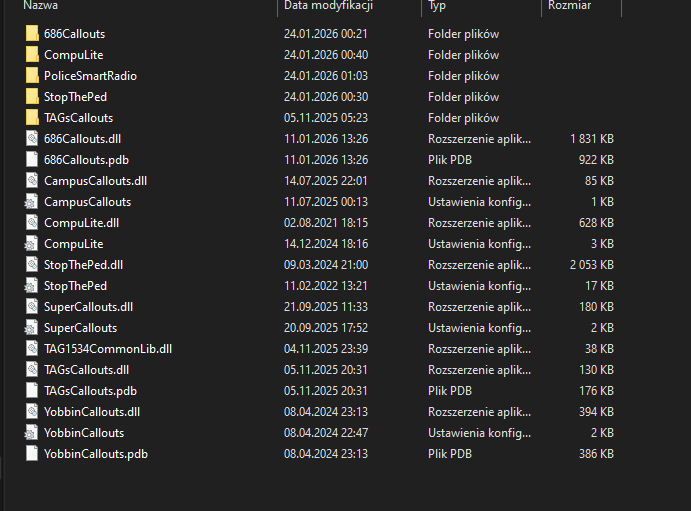Click the TAGsCallouts folder icon
The height and width of the screenshot is (511, 691).
pyautogui.click(x=34, y=118)
